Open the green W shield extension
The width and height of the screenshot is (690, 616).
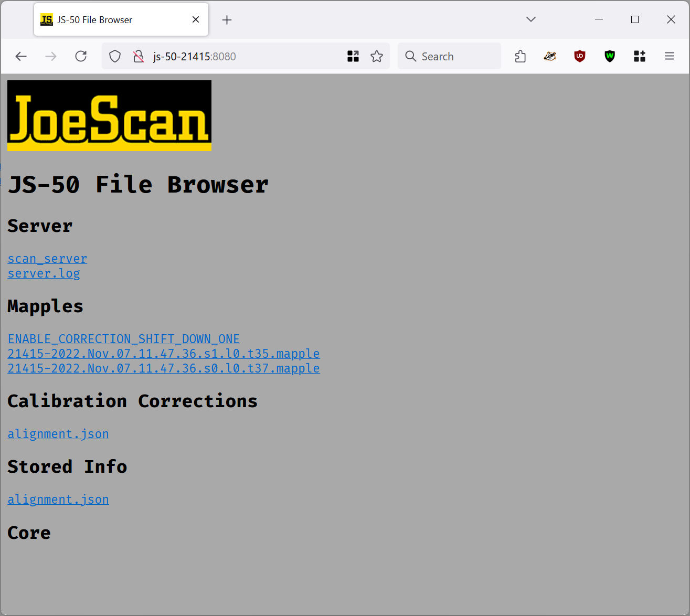(610, 56)
